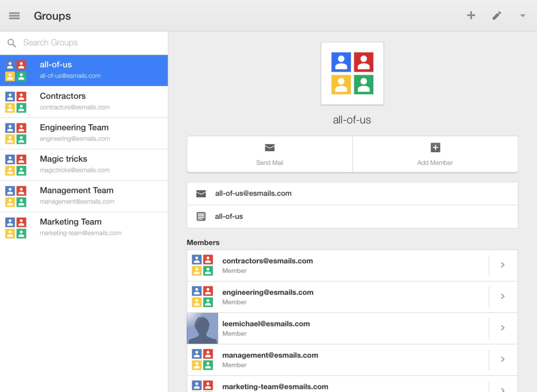The height and width of the screenshot is (392, 537).
Task: Expand management@esmails.com member chevron
Action: (x=503, y=359)
